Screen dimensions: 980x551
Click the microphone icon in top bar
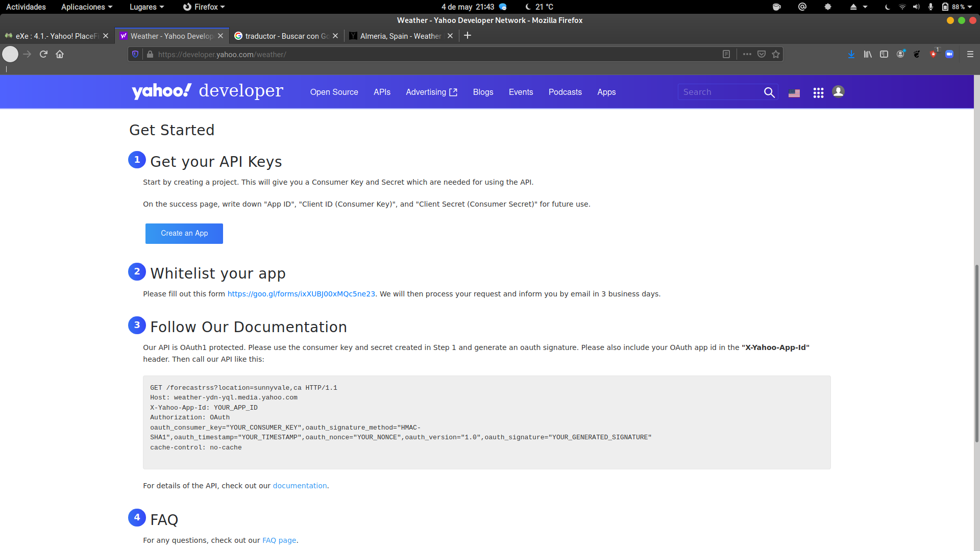pyautogui.click(x=930, y=7)
